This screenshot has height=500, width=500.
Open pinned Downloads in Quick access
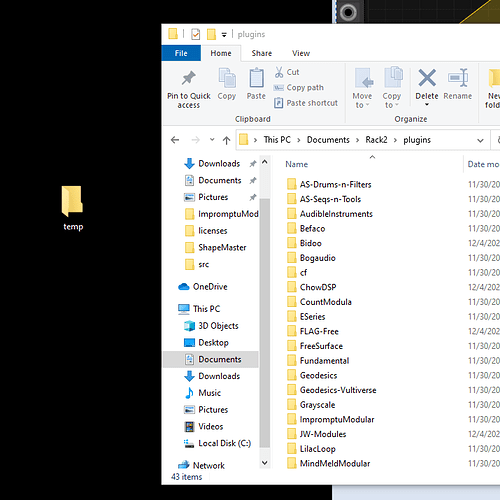212,164
